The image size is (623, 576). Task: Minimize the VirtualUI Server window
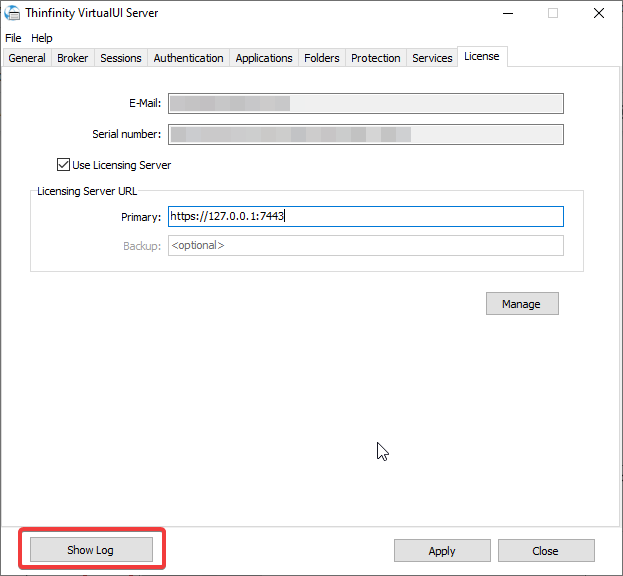[508, 14]
